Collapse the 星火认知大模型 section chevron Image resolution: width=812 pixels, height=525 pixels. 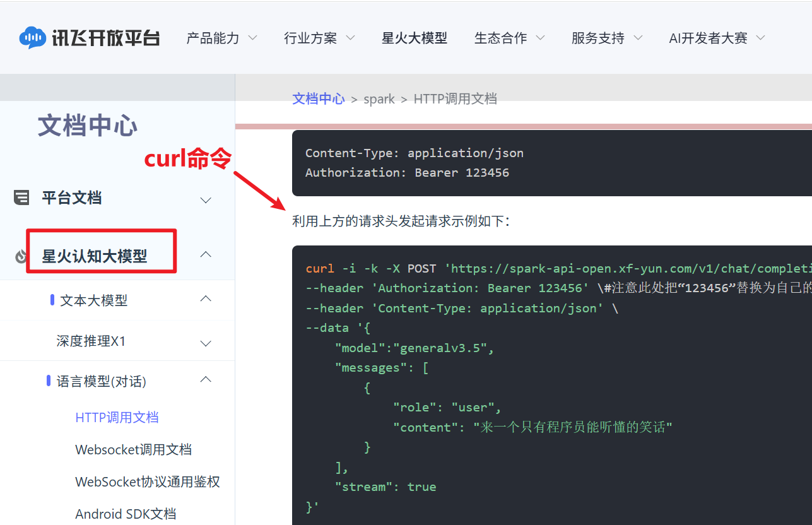point(206,254)
